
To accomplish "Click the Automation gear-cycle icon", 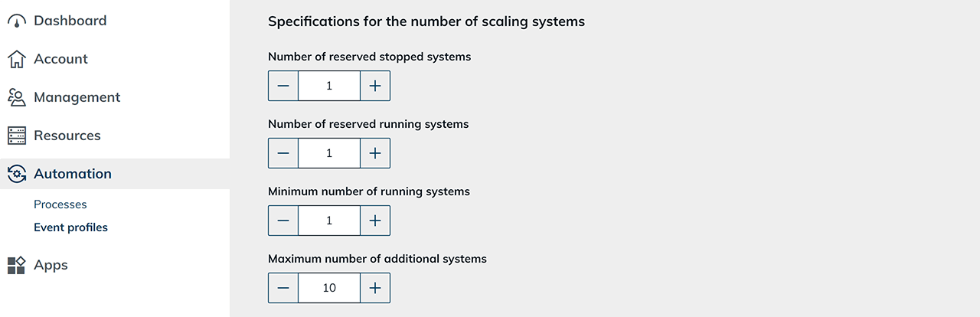I will [17, 174].
